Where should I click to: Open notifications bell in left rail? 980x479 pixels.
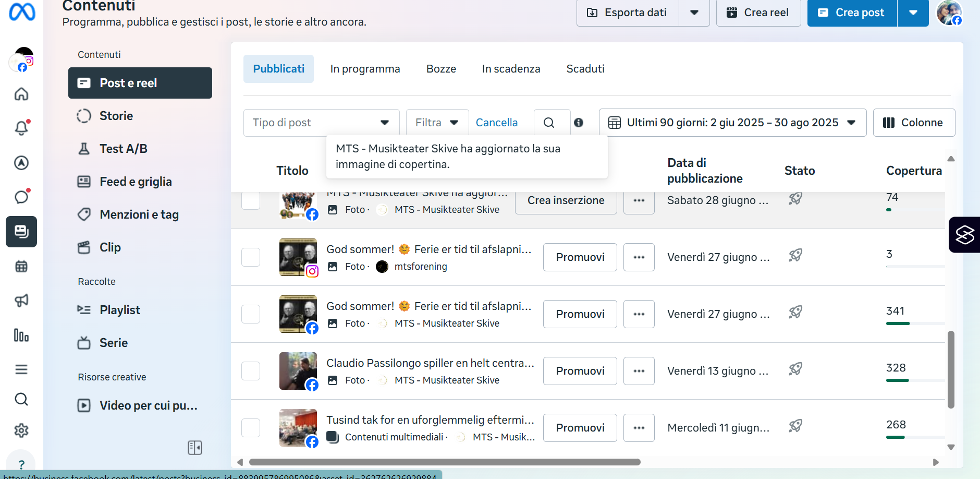pos(21,128)
